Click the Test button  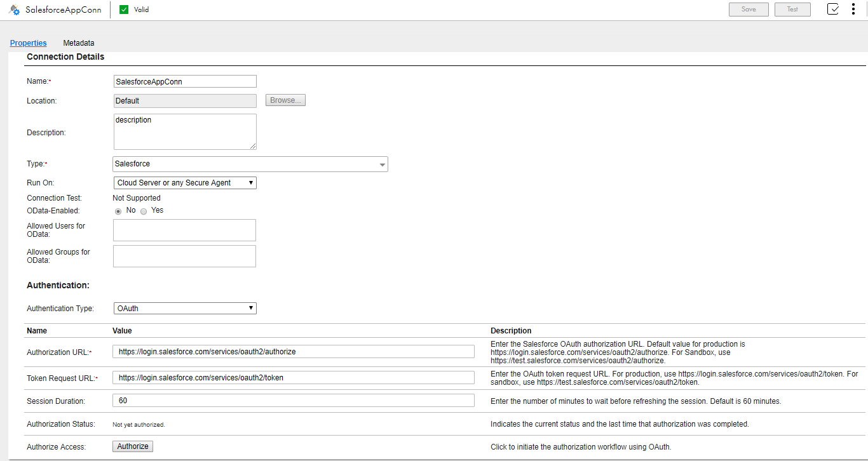click(x=792, y=10)
